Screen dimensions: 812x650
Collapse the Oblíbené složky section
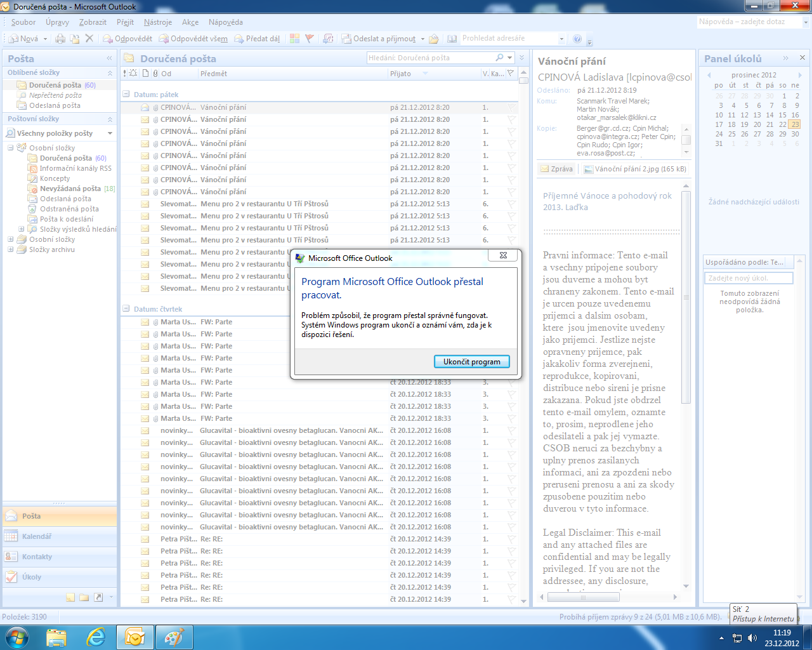click(110, 73)
